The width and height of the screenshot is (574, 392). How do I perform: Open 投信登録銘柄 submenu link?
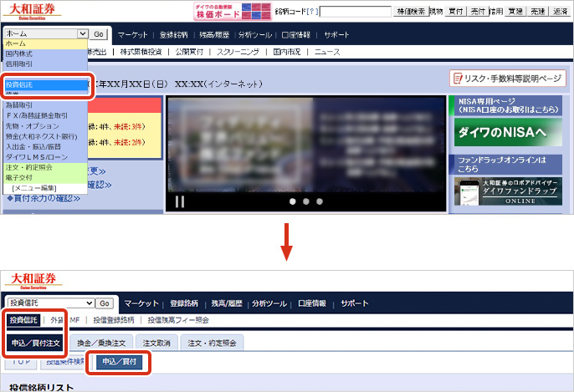coord(114,320)
